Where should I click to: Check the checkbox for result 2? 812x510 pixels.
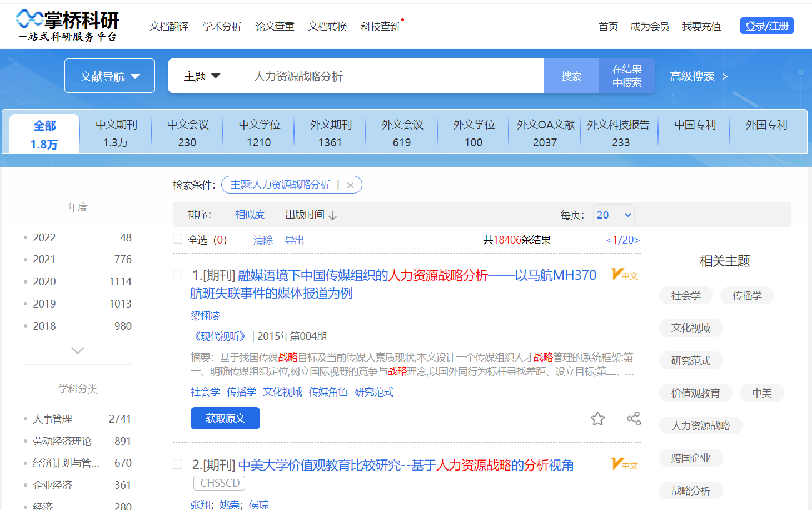[x=178, y=464]
